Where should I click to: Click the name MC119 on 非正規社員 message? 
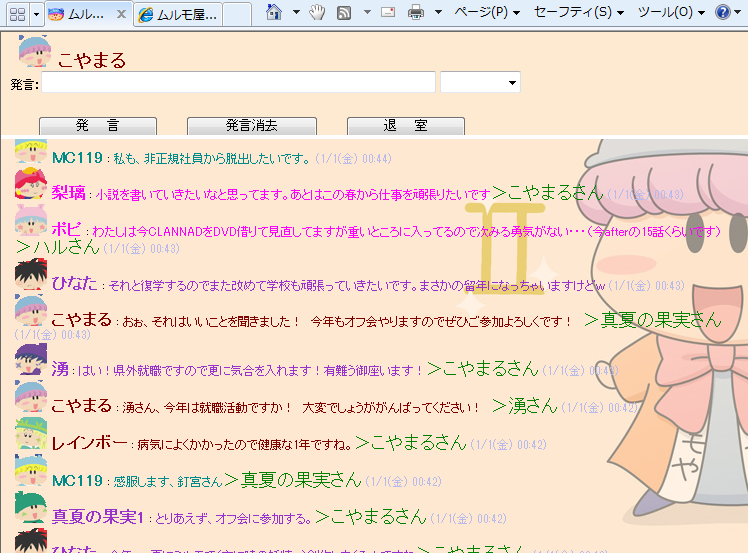(x=77, y=158)
